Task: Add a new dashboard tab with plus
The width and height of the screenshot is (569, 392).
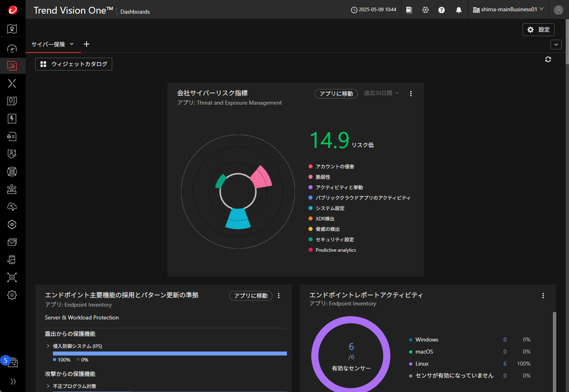Action: click(87, 44)
